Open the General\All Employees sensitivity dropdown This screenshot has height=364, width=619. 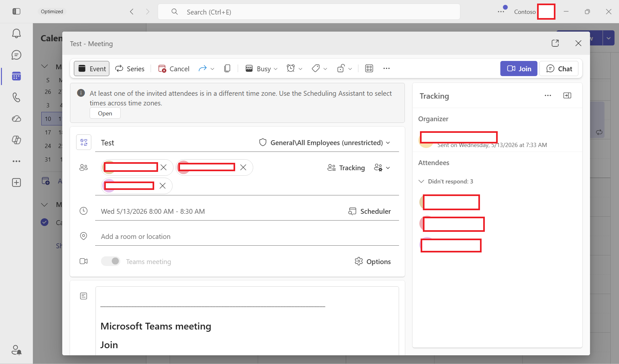324,143
